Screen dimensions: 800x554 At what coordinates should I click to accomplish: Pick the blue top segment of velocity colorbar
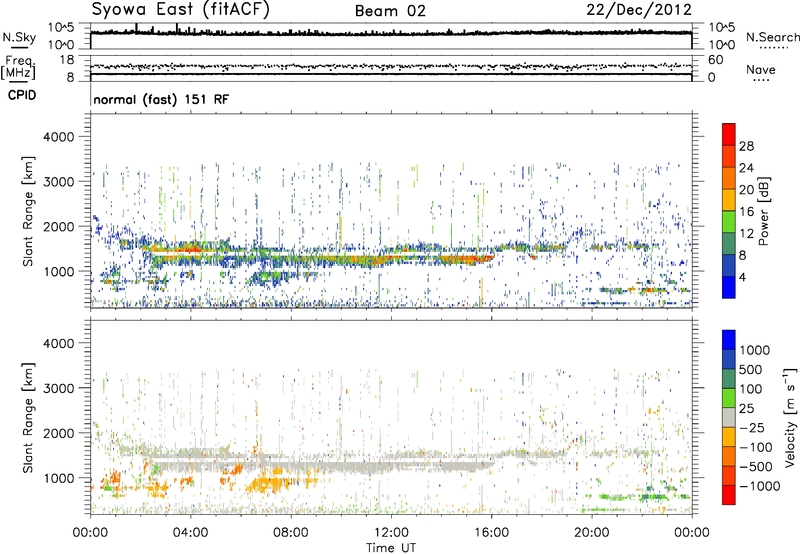729,340
